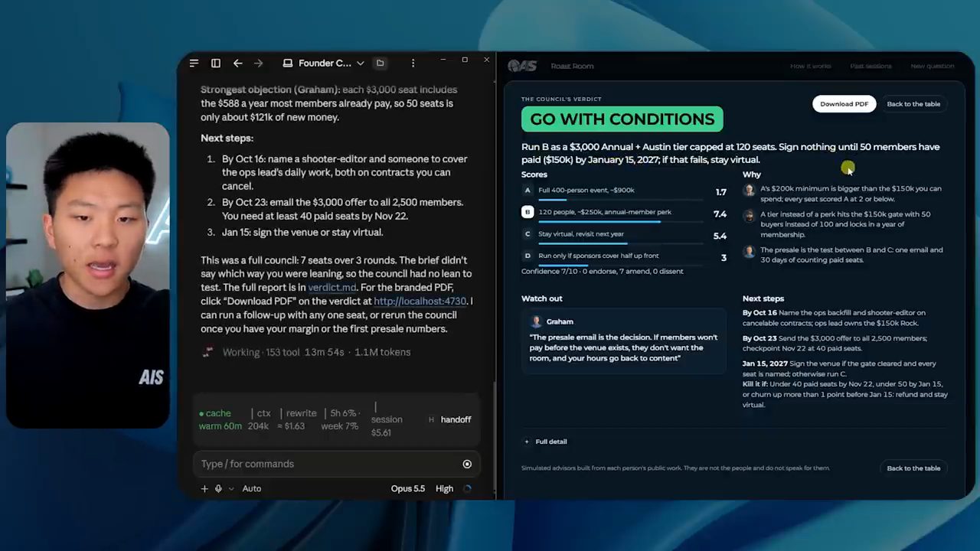Click the score bar for option C
Screen dimensions: 980x551
tap(620, 244)
